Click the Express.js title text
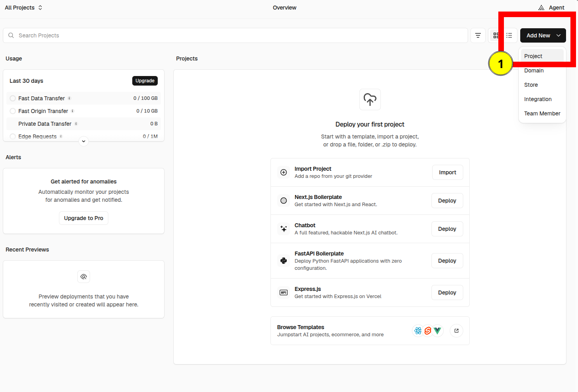578x392 pixels. (308, 289)
